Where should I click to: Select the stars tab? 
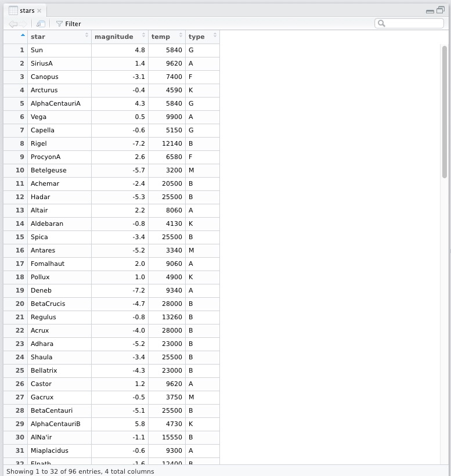click(x=27, y=10)
